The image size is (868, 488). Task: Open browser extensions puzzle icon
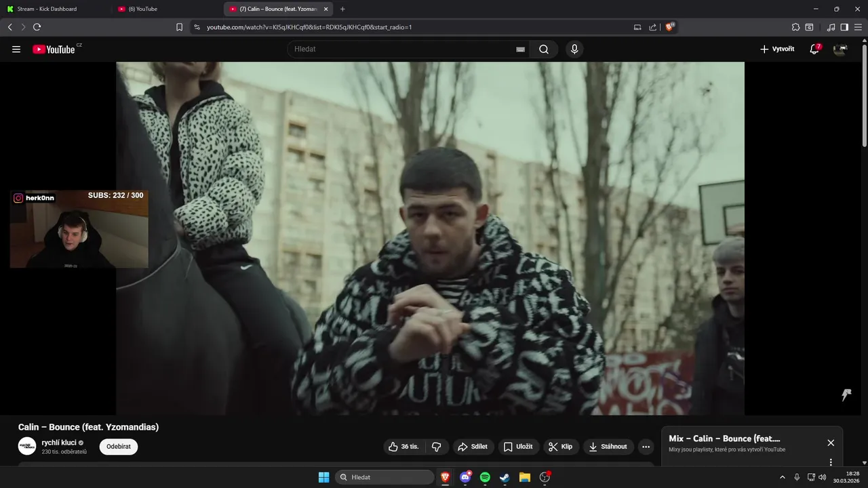(795, 27)
